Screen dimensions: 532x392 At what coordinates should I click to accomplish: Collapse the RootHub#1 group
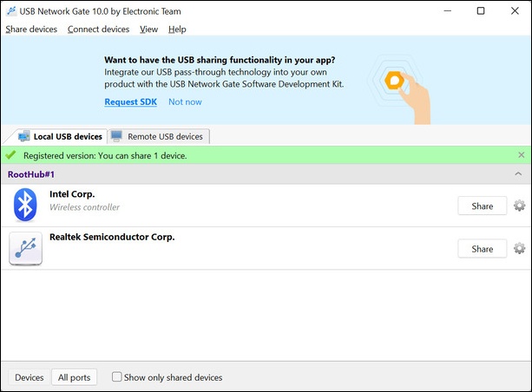click(x=518, y=174)
